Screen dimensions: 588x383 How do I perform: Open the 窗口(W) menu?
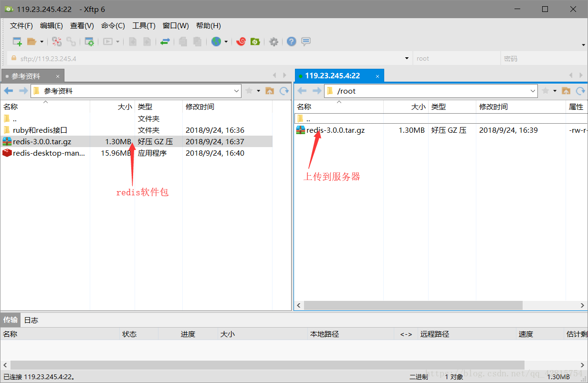[176, 26]
